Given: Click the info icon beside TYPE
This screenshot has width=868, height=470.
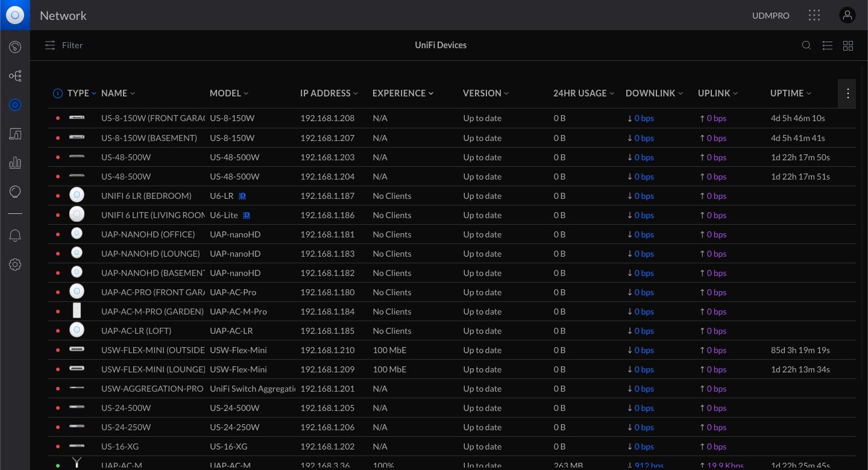Looking at the screenshot, I should pyautogui.click(x=58, y=93).
